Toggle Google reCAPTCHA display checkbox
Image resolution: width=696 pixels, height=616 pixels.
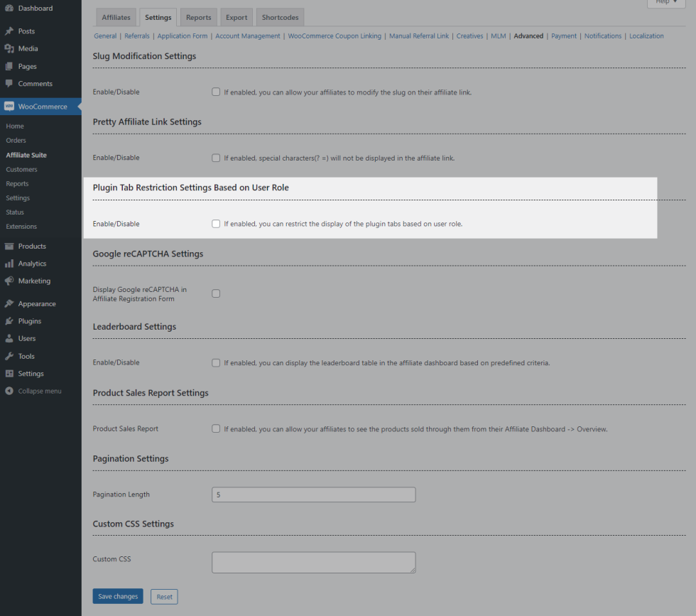pos(216,293)
